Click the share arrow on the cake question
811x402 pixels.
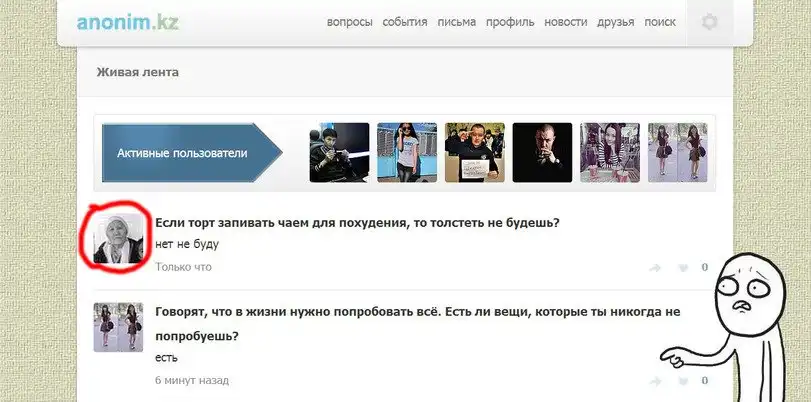point(656,268)
